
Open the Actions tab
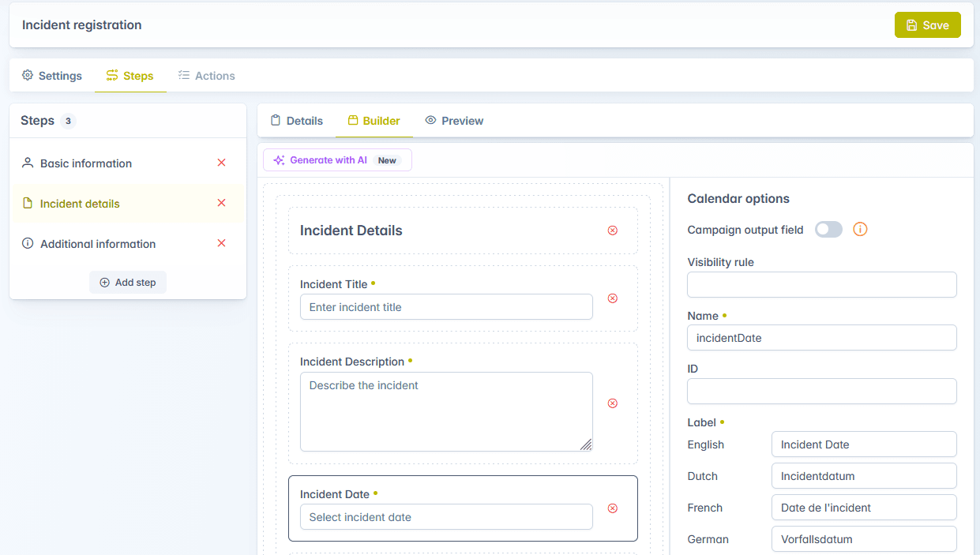coord(206,76)
